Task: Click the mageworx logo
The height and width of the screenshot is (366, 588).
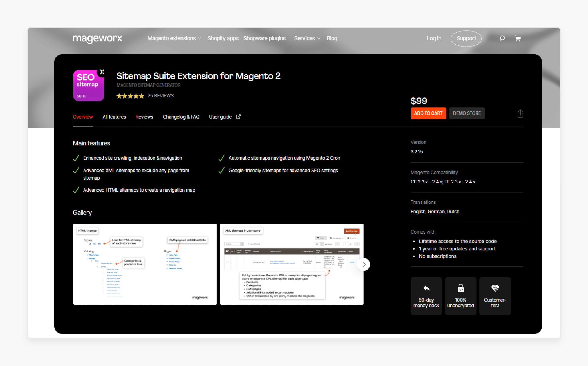Action: [97, 38]
